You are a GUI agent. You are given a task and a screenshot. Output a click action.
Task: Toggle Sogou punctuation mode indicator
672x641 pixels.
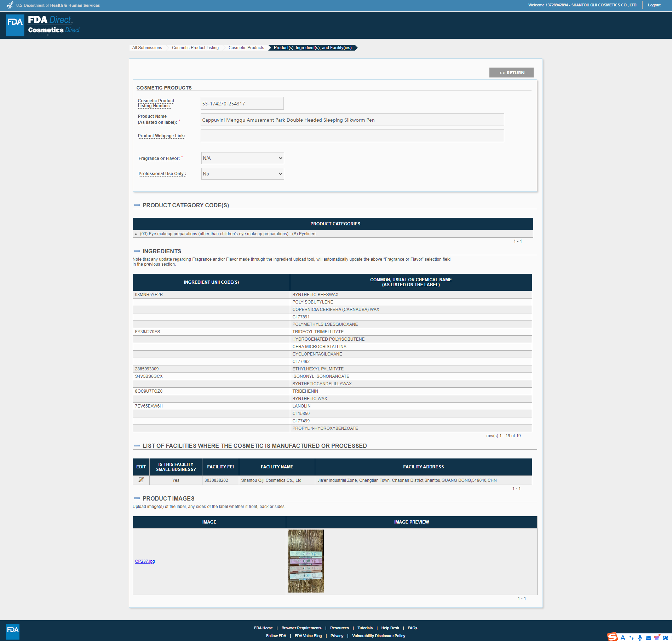pos(631,637)
